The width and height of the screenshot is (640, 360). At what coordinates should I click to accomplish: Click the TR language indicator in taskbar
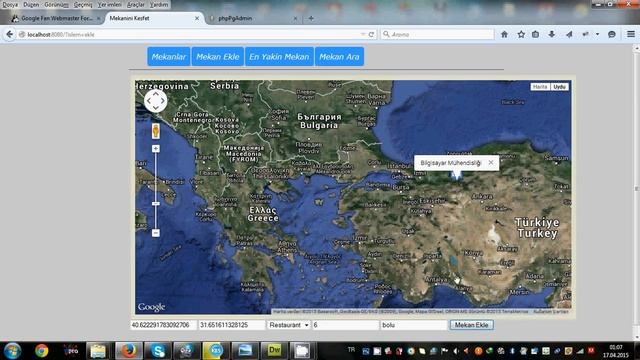pyautogui.click(x=351, y=350)
